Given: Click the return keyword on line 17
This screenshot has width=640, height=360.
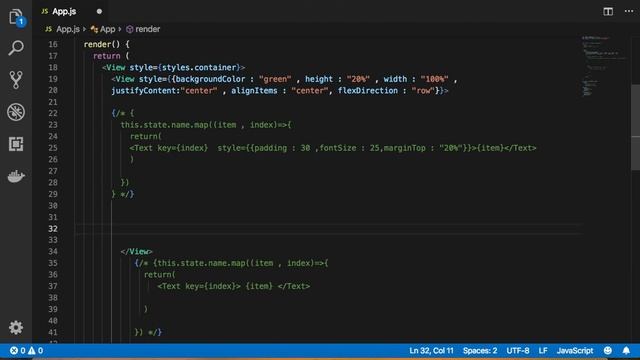Looking at the screenshot, I should pyautogui.click(x=107, y=56).
